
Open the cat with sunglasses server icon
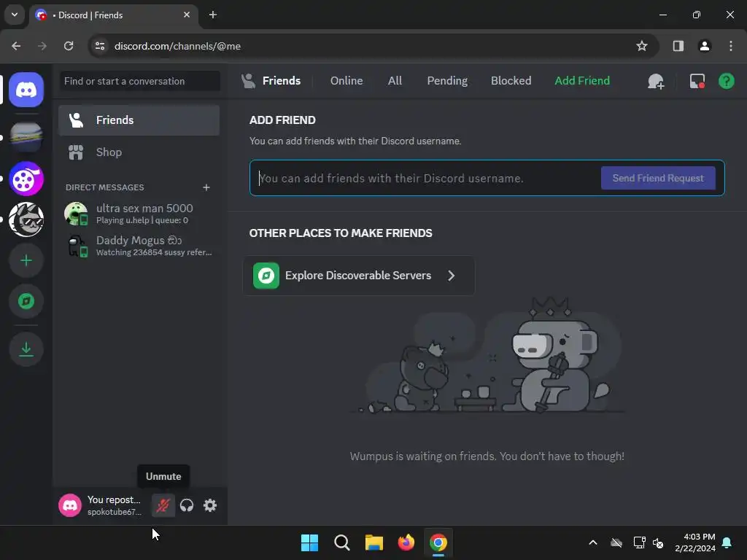26,219
